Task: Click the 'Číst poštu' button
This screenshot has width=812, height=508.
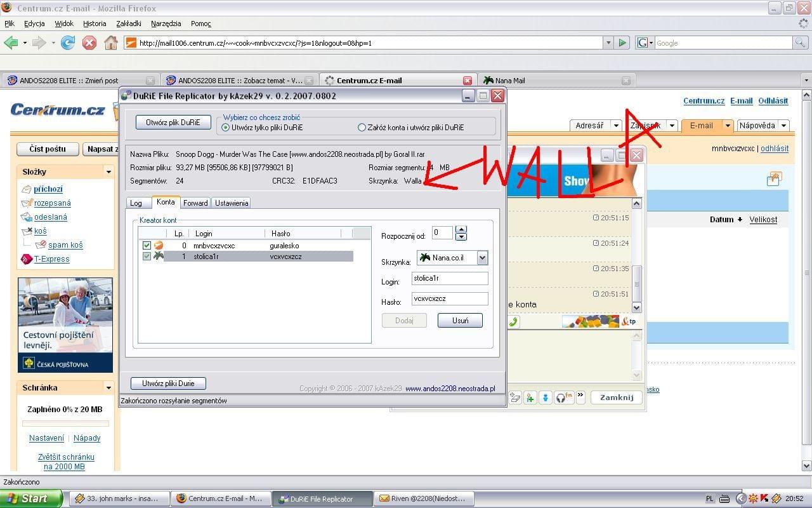Action: pyautogui.click(x=48, y=149)
